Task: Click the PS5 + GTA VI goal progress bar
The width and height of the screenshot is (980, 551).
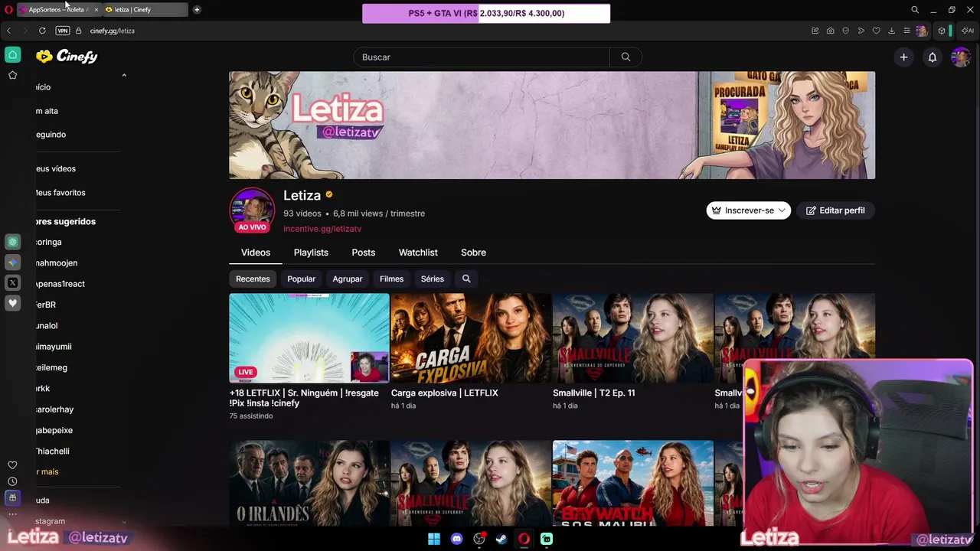Action: tap(486, 13)
